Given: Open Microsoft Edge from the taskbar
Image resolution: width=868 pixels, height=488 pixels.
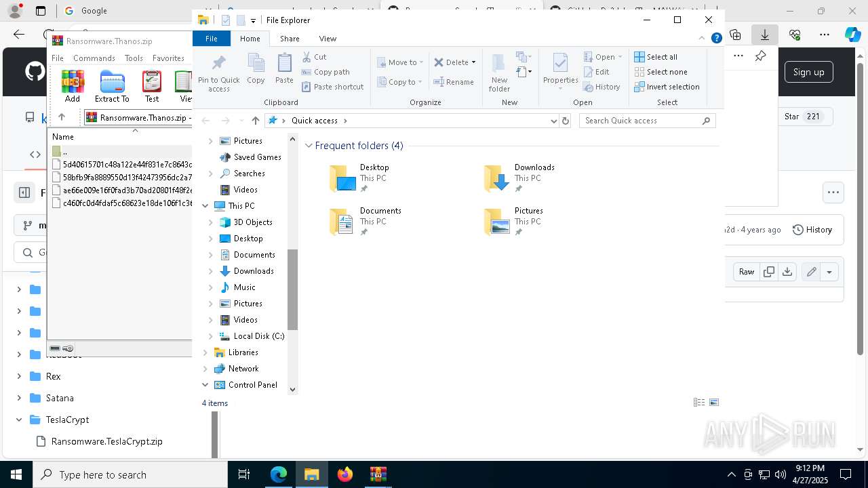Looking at the screenshot, I should click(x=279, y=474).
